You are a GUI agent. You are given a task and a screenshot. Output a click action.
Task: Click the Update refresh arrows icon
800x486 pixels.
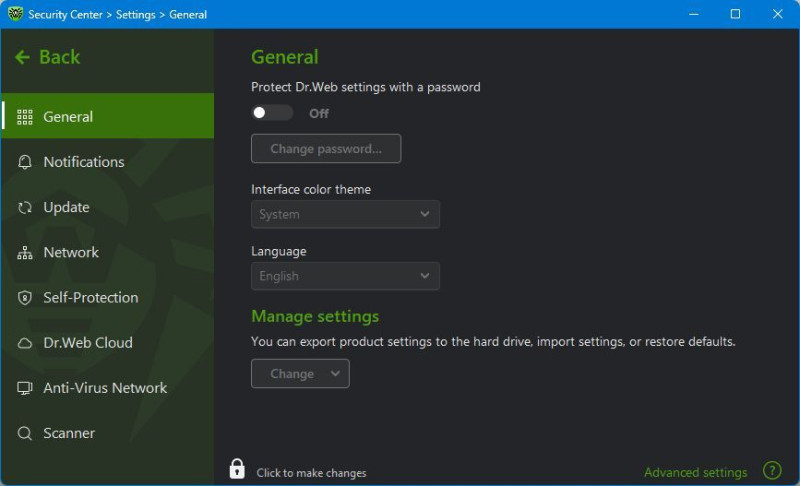24,208
